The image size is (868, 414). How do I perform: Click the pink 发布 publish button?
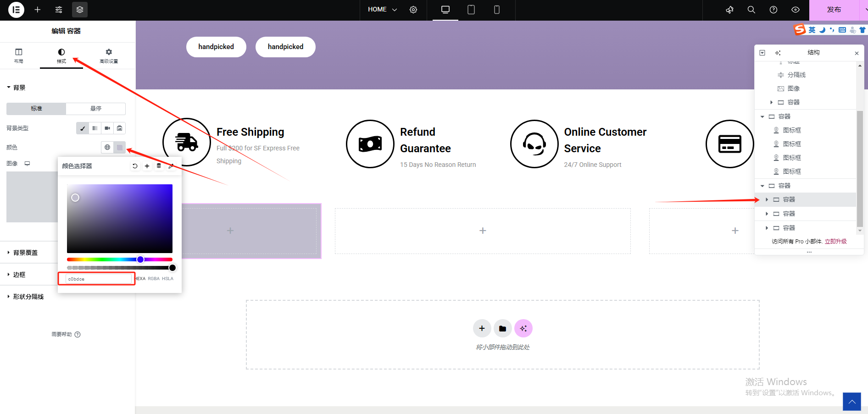(834, 10)
